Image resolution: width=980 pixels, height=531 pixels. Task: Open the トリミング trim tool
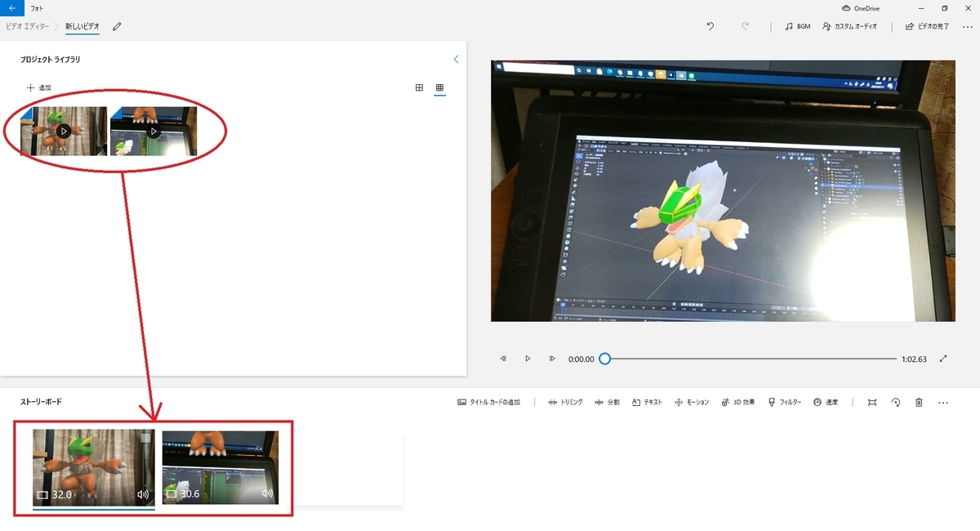click(565, 403)
